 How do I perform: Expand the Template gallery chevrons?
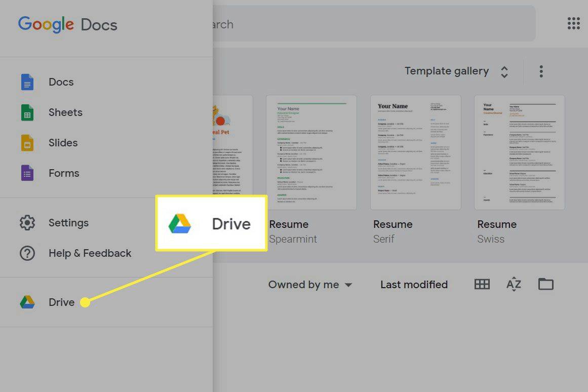[504, 71]
